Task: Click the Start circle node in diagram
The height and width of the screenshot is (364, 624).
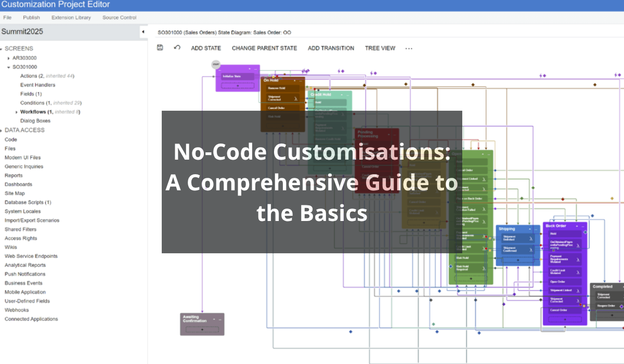Action: click(x=216, y=64)
